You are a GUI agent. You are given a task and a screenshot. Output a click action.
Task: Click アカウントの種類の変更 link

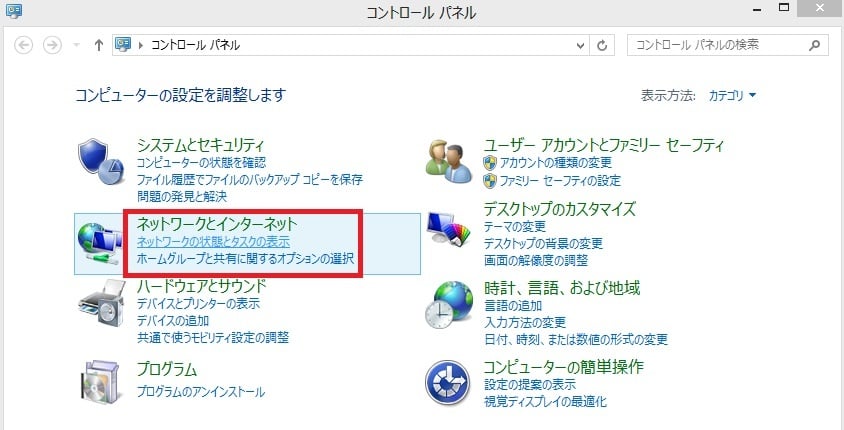[556, 163]
